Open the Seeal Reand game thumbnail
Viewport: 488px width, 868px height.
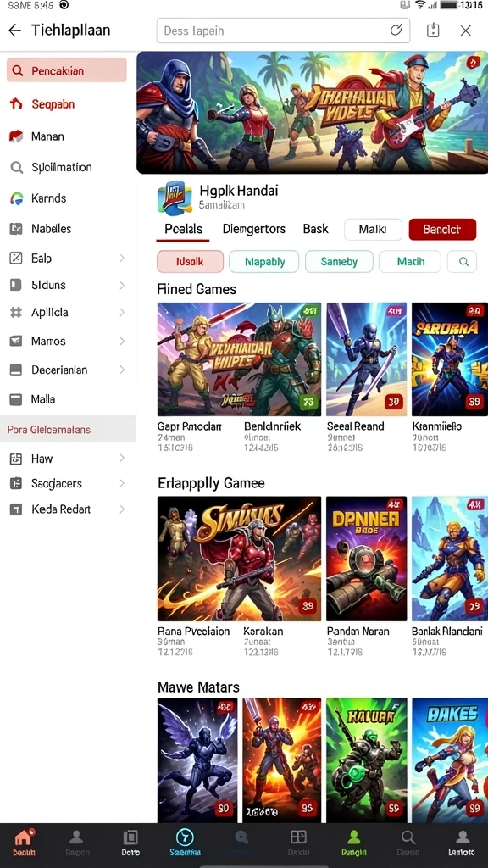coord(366,359)
